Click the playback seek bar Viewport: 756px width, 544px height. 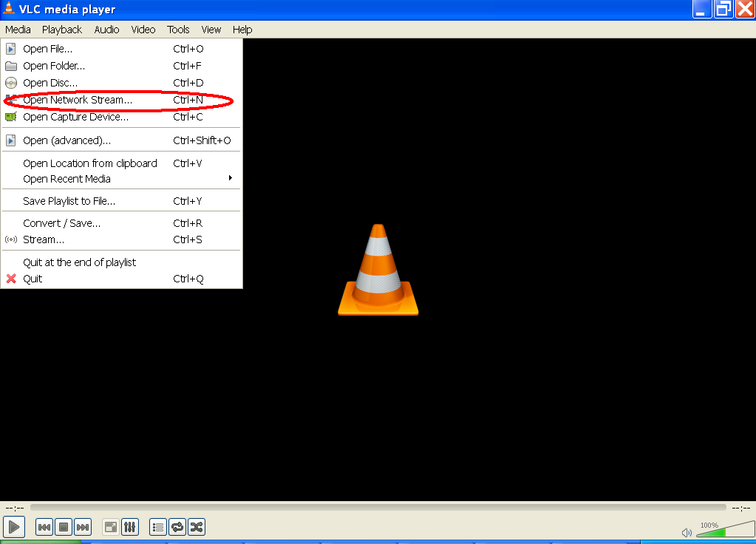tap(378, 507)
